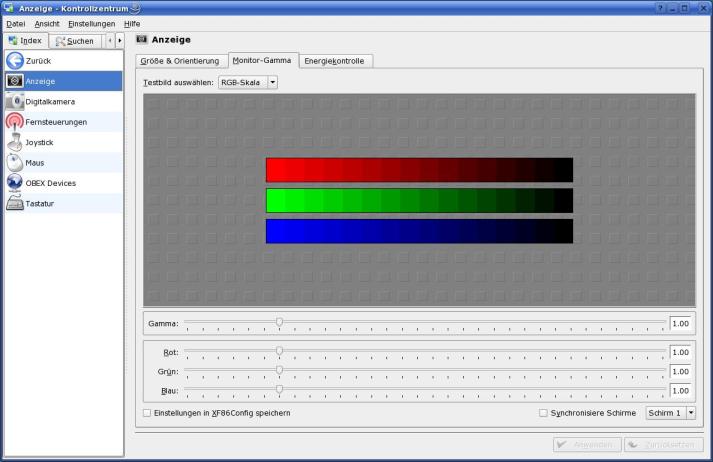Open the Einstellungen menu

click(x=91, y=23)
